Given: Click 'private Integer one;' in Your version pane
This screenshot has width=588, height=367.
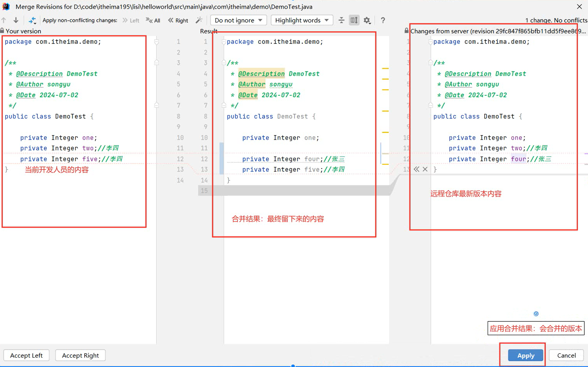Looking at the screenshot, I should point(58,138).
